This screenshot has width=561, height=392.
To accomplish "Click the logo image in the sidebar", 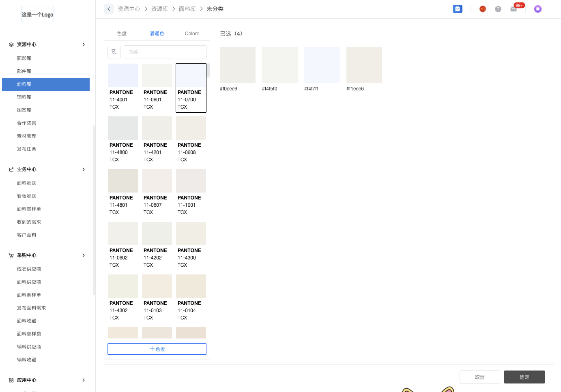I will pos(37,15).
